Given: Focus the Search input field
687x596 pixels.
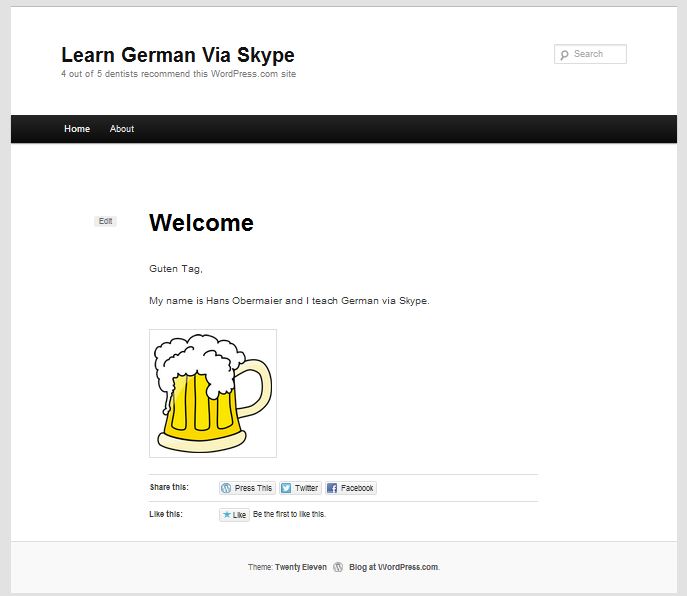Looking at the screenshot, I should click(x=590, y=54).
